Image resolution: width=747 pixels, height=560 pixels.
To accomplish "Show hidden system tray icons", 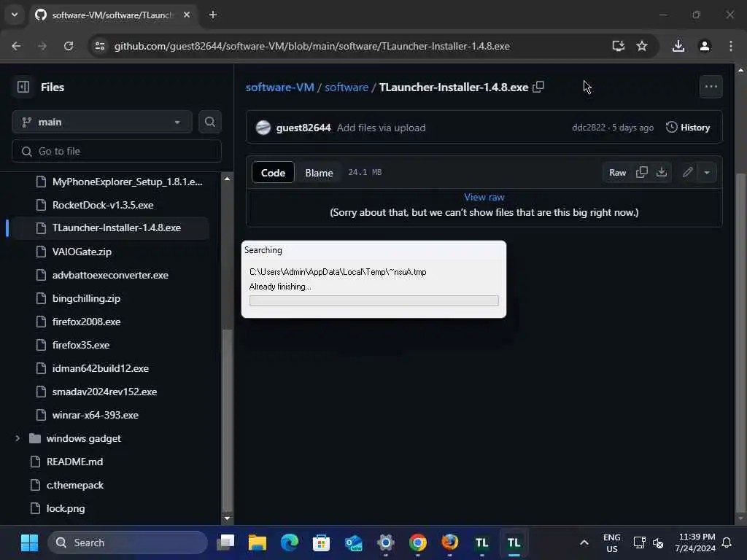I will [584, 542].
